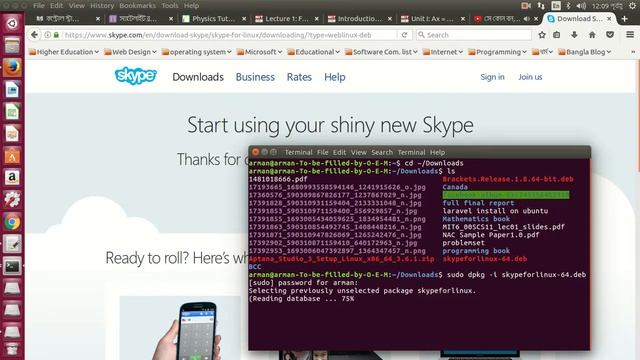Expand the Internet bookmark folder
This screenshot has width=640, height=360.
click(x=443, y=52)
